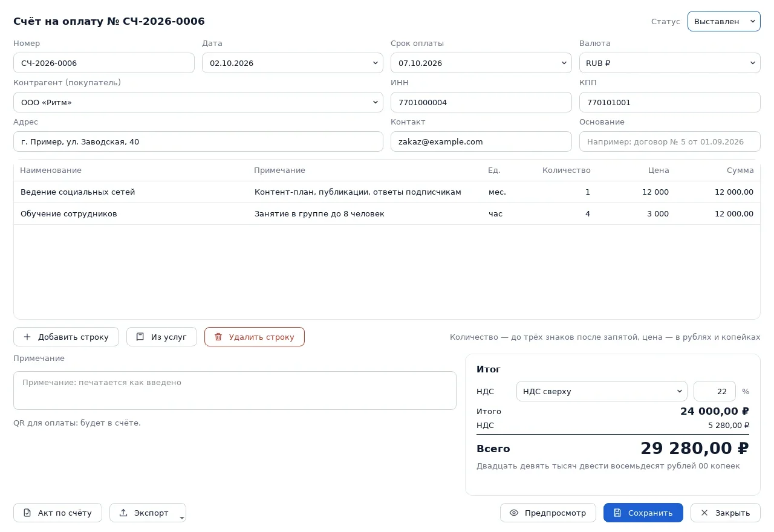The width and height of the screenshot is (774, 532).
Task: Click the X icon on Закрыть
Action: pyautogui.click(x=704, y=513)
